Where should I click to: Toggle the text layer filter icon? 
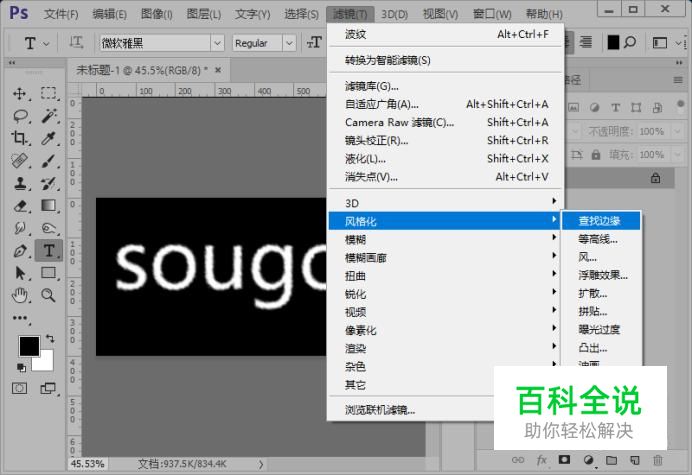(615, 107)
